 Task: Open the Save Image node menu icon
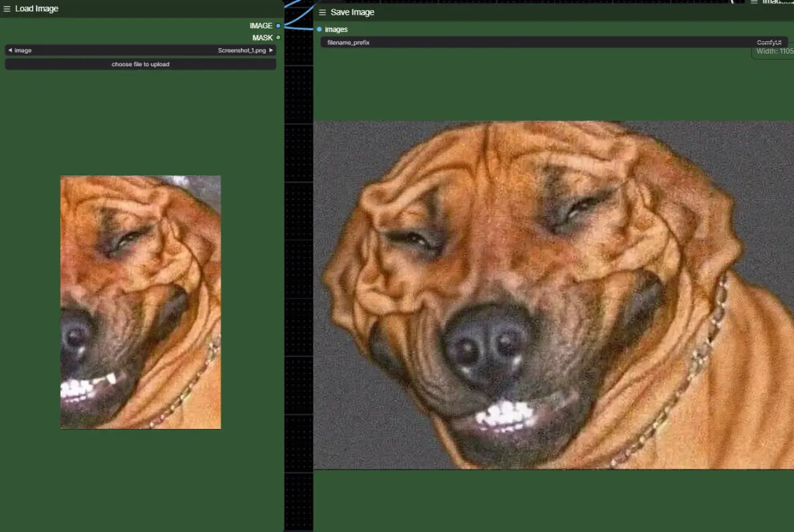322,12
